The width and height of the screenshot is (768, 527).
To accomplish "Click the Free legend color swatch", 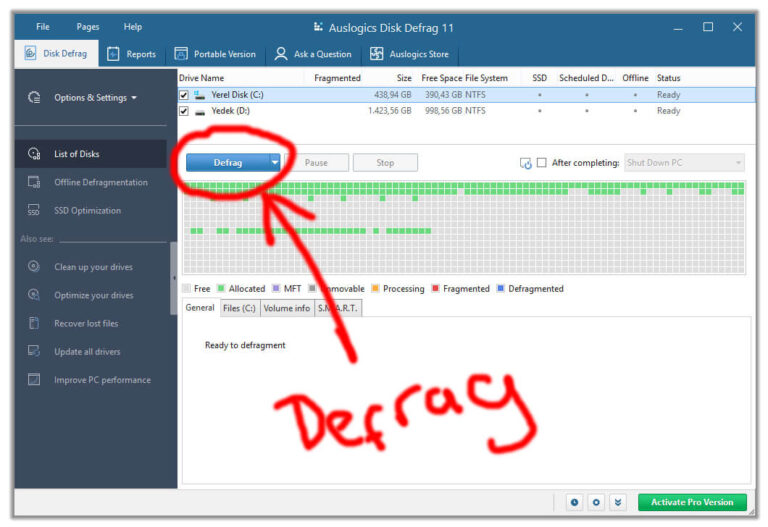I will 186,288.
